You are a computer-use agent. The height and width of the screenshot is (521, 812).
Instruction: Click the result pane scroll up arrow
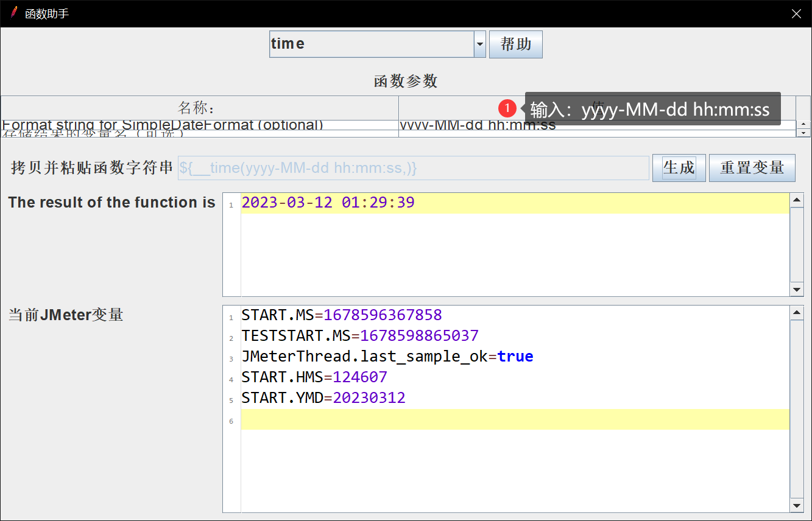point(796,200)
